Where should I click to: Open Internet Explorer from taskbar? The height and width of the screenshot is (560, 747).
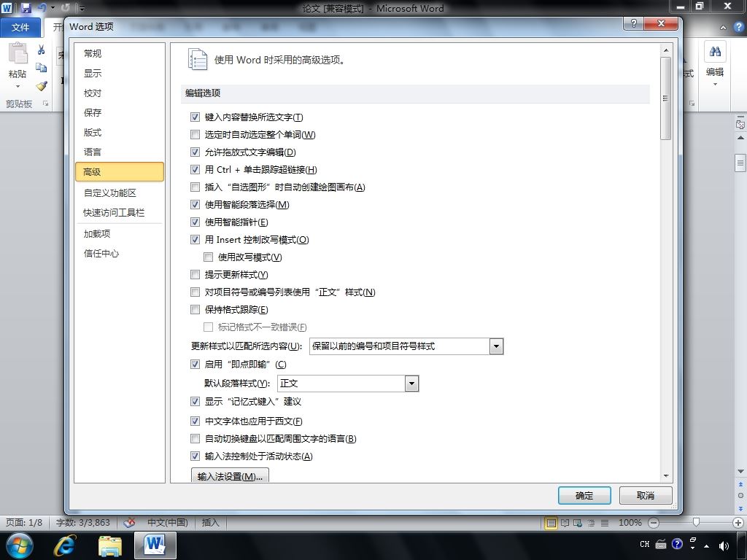[x=64, y=545]
